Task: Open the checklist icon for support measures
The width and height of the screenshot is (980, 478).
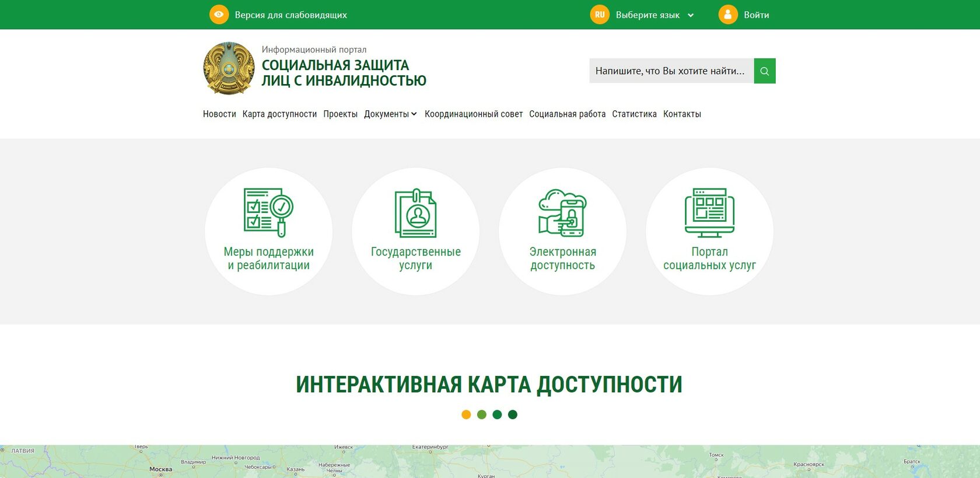Action: tap(268, 212)
